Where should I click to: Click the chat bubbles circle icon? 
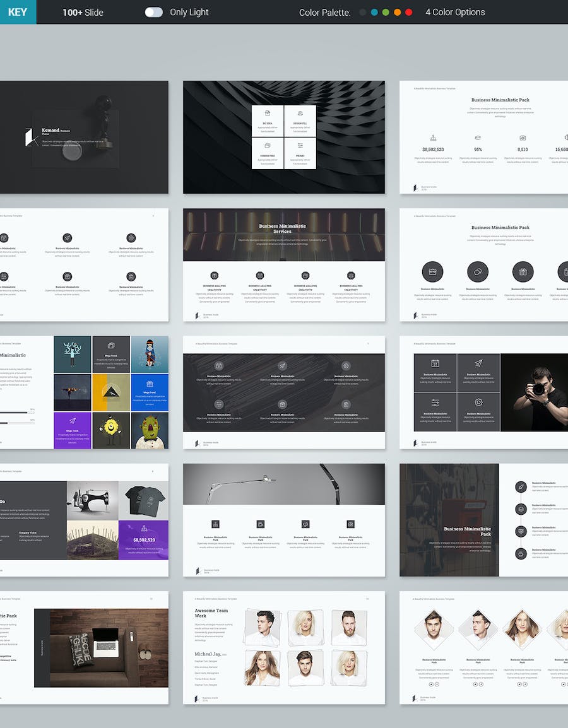point(478,272)
